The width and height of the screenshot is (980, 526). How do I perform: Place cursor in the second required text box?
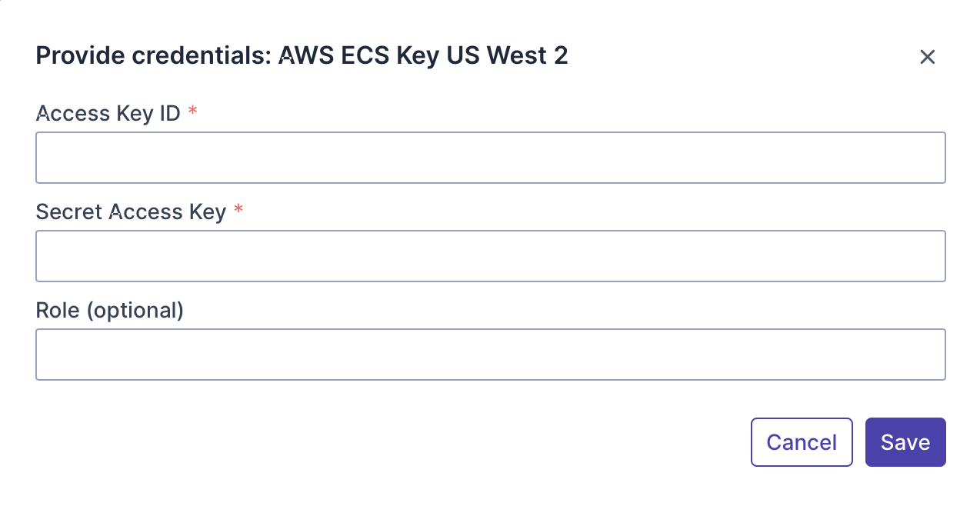pyautogui.click(x=490, y=256)
